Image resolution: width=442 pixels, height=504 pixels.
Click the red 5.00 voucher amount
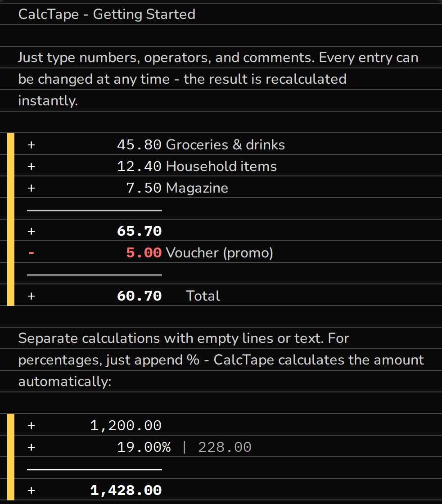(x=144, y=252)
